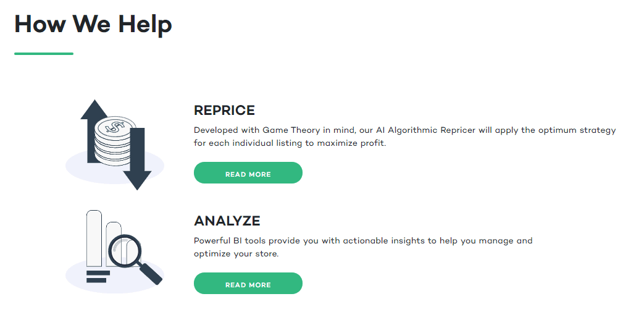
Task: Select the downward arrow in the Reprice icon
Action: point(138,159)
